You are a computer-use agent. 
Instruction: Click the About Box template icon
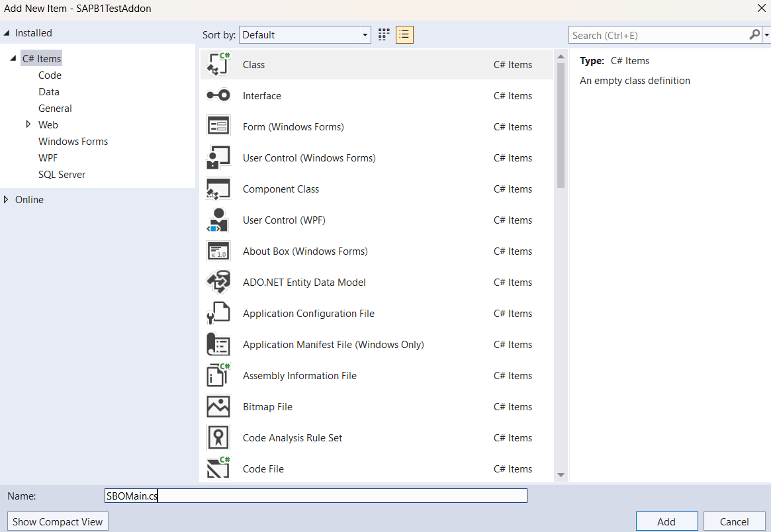pyautogui.click(x=218, y=251)
